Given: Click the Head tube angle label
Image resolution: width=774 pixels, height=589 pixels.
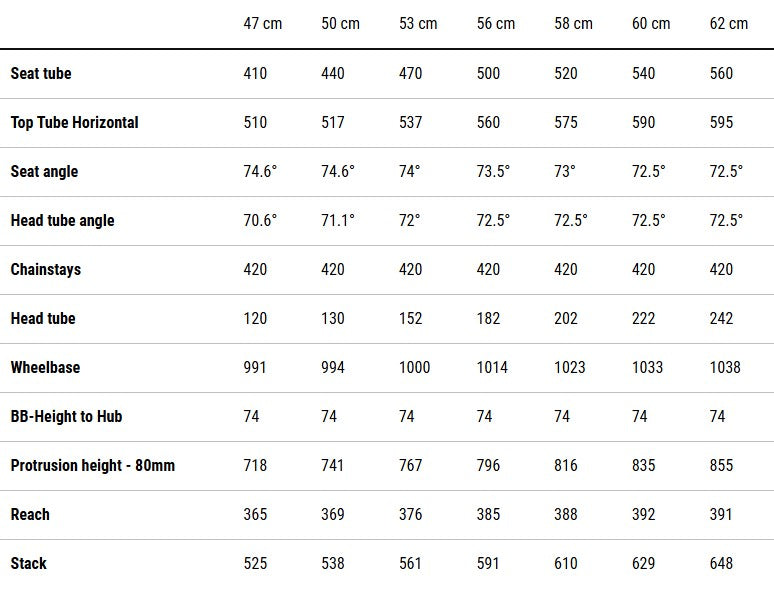Looking at the screenshot, I should click(63, 220).
